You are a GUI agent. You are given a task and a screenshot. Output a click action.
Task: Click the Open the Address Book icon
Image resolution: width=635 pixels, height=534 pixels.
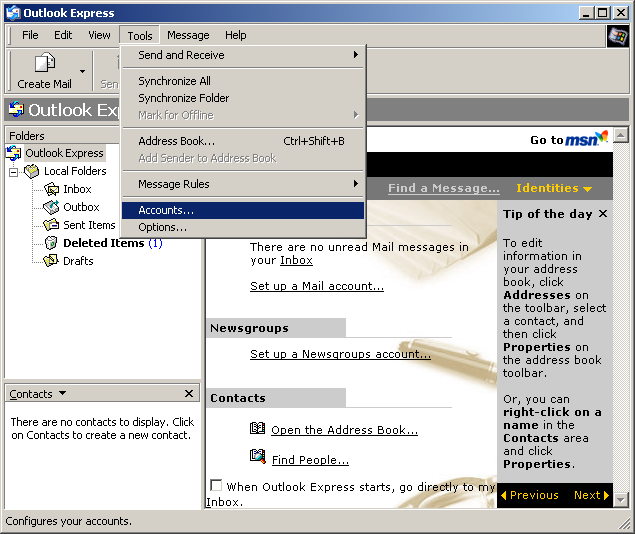tap(258, 428)
